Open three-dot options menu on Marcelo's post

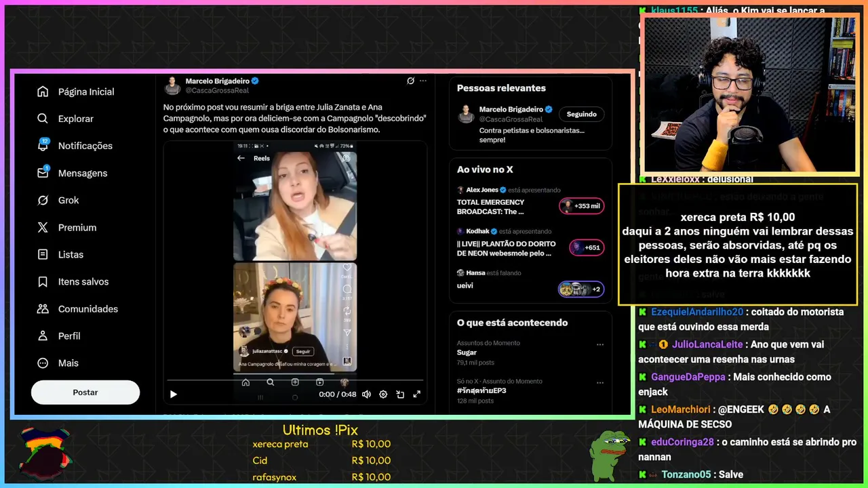coord(423,81)
